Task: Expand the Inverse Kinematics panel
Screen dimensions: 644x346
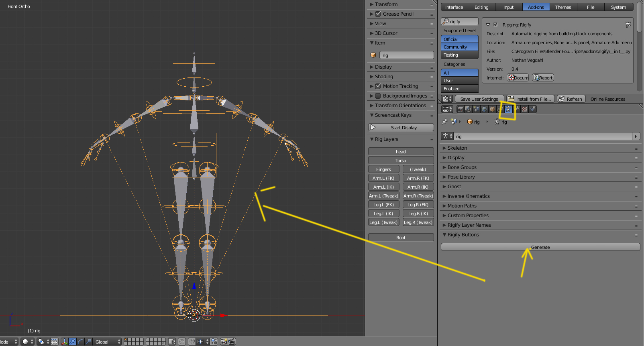Action: pos(469,196)
